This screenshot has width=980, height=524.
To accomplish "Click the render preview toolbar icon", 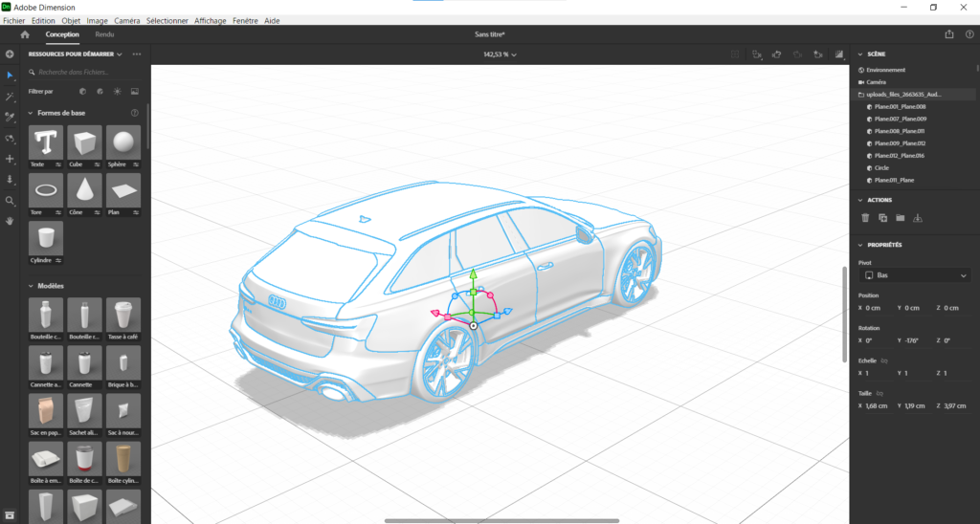I will 839,55.
